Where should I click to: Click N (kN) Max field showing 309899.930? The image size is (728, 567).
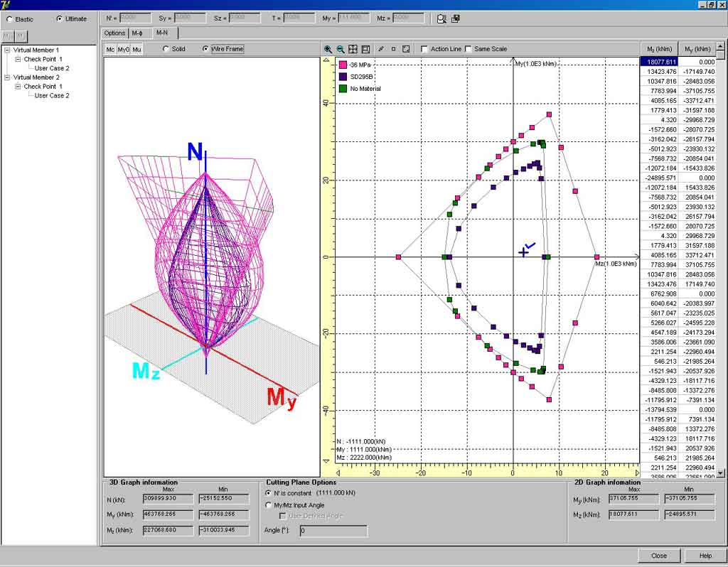pyautogui.click(x=168, y=499)
